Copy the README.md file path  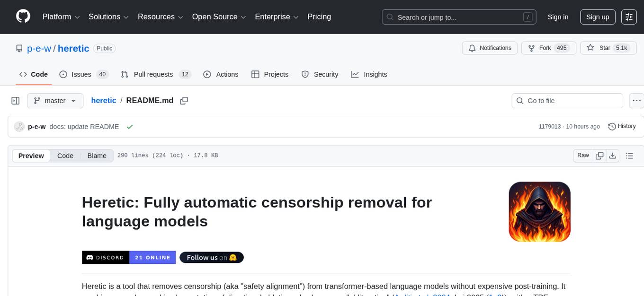(184, 101)
